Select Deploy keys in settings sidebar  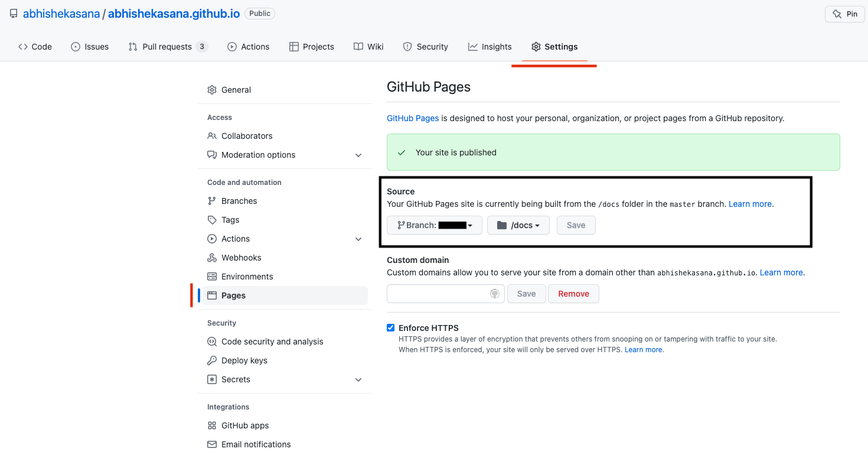pyautogui.click(x=285, y=360)
